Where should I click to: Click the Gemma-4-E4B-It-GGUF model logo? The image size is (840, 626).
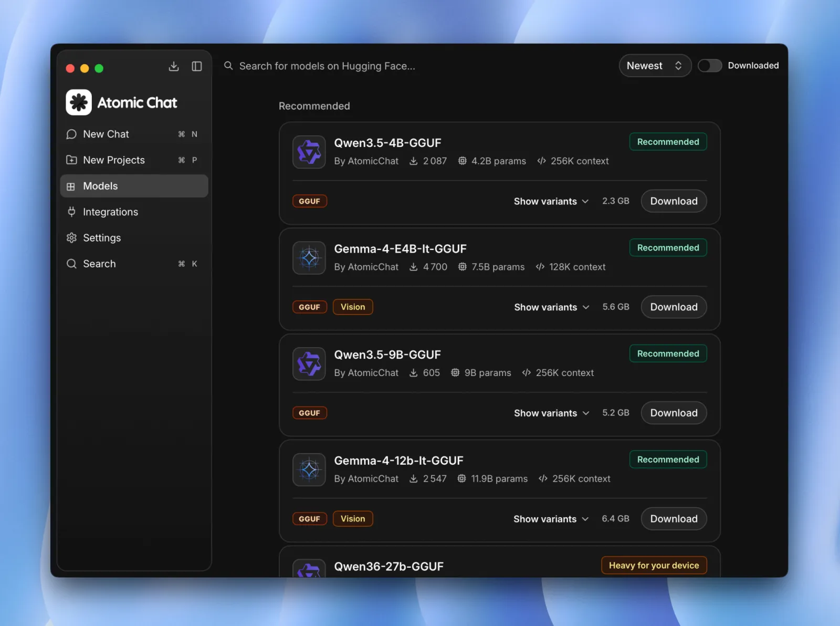(309, 258)
